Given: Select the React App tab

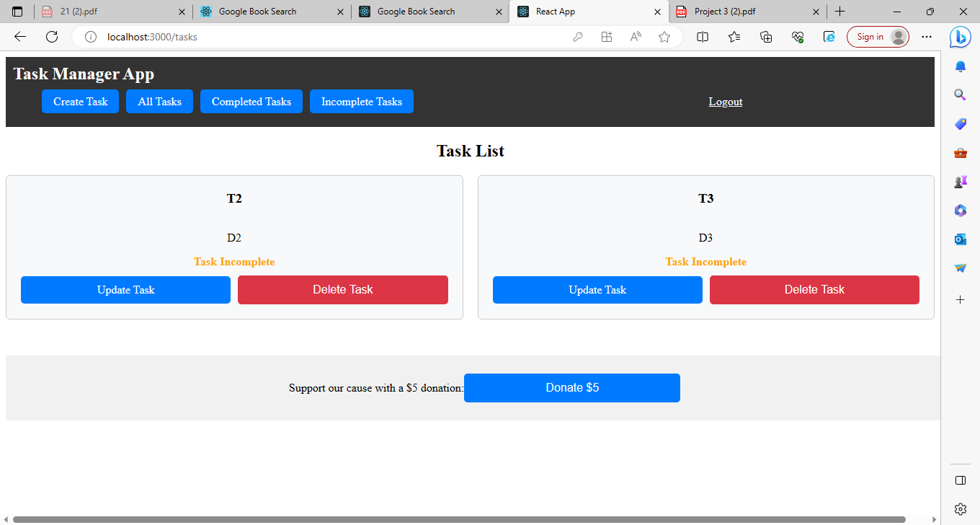Looking at the screenshot, I should coord(589,12).
